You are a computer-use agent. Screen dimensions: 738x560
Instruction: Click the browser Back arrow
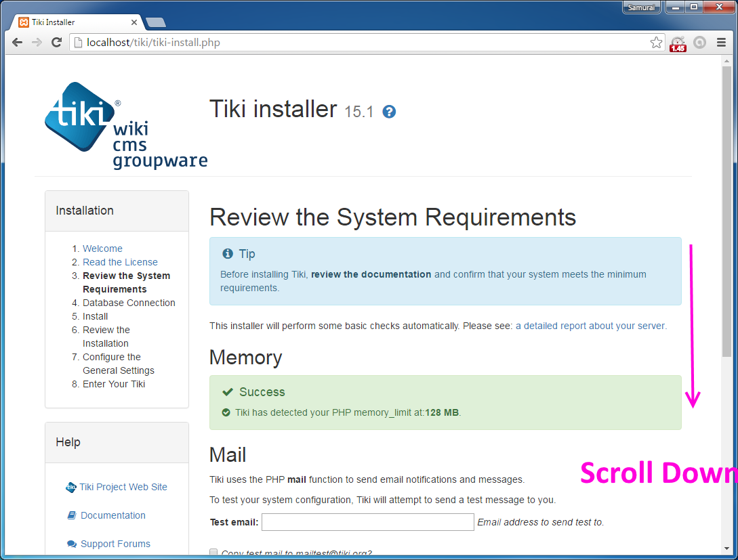click(18, 42)
